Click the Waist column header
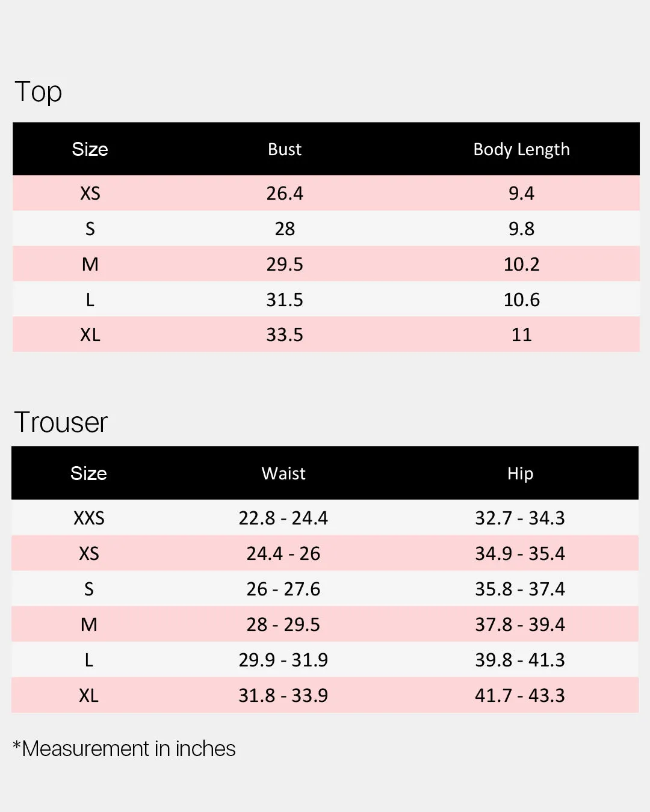The width and height of the screenshot is (650, 812). pyautogui.click(x=283, y=473)
